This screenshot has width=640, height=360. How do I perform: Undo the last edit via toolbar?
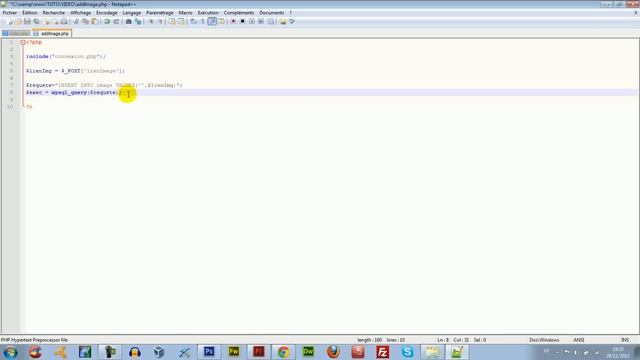(x=107, y=21)
